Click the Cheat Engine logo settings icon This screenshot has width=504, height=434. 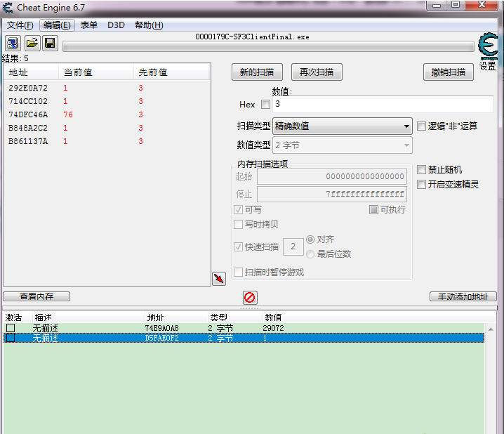488,46
